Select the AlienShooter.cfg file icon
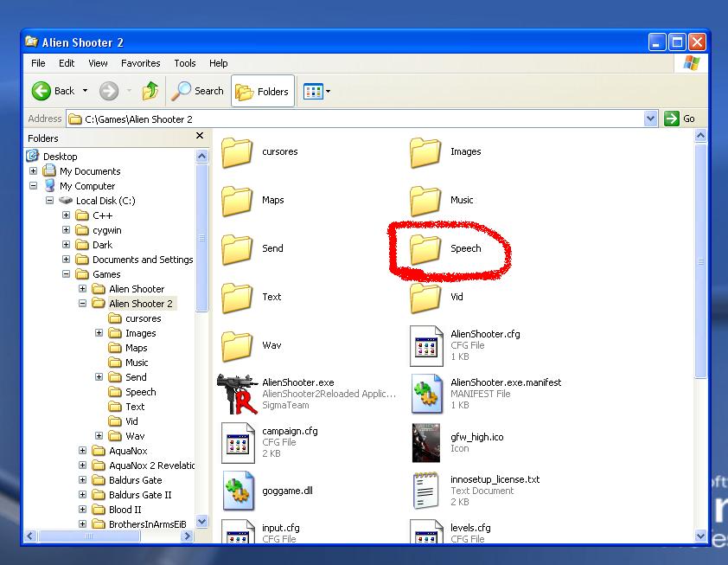Screen dimensions: 728x565 426,346
